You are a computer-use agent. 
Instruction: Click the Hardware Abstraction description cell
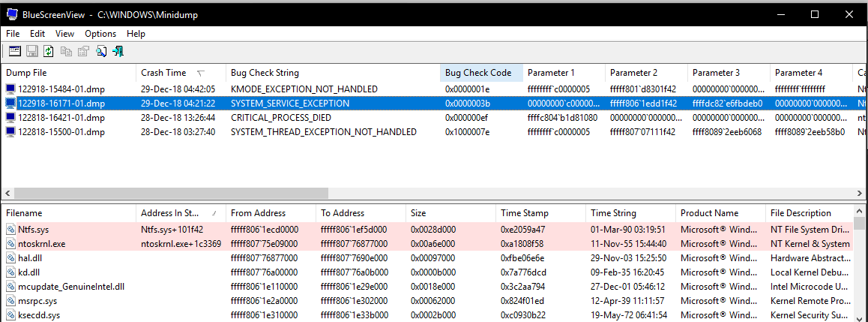coord(810,257)
